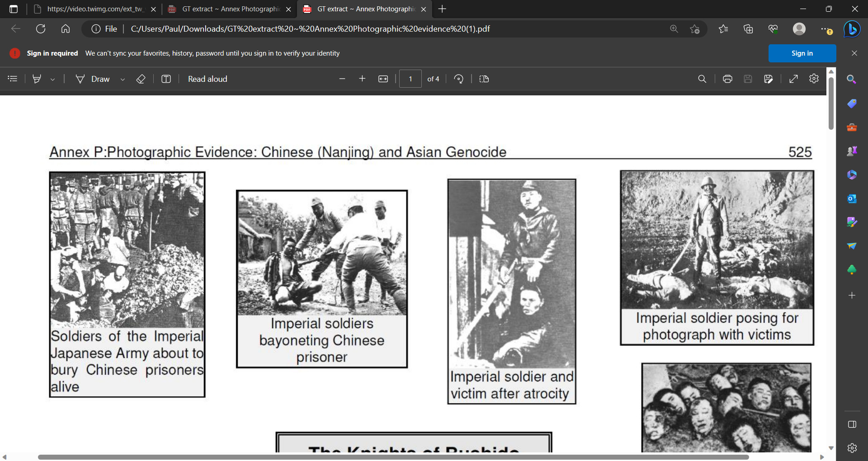The height and width of the screenshot is (461, 868).
Task: Expand the Highlight color options
Action: (x=52, y=79)
